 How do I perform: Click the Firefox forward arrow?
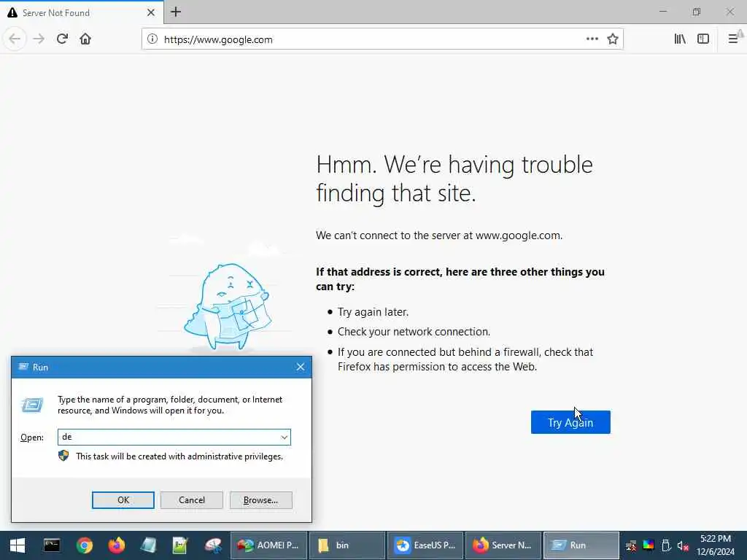coord(39,39)
